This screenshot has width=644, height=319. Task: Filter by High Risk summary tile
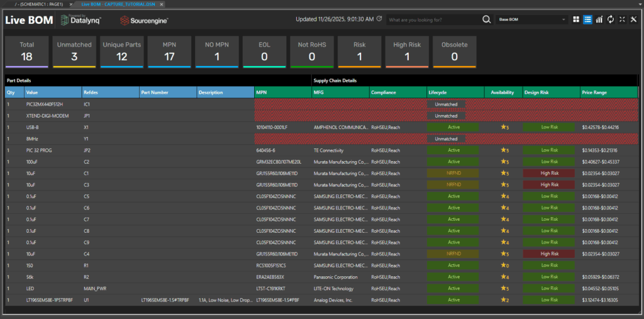click(x=407, y=51)
